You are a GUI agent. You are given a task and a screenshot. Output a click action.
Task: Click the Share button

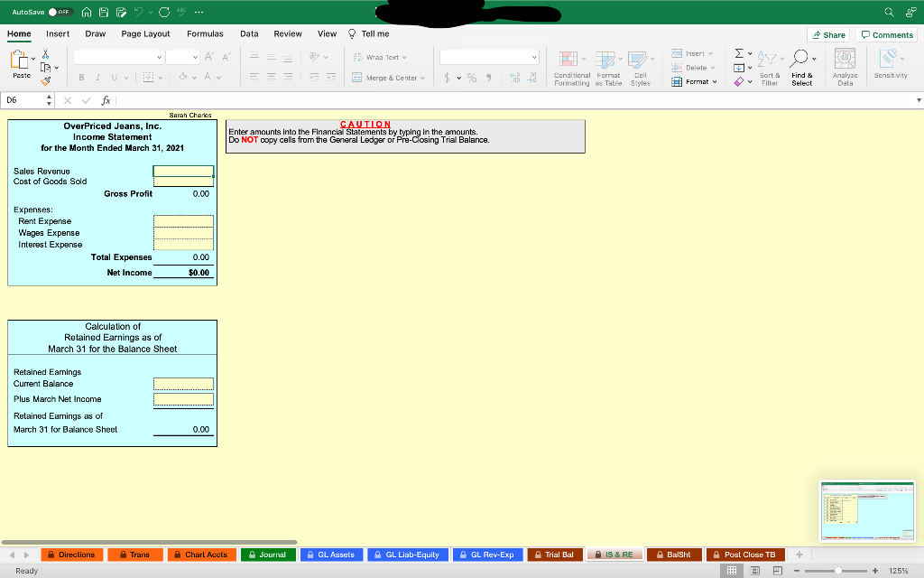click(827, 33)
